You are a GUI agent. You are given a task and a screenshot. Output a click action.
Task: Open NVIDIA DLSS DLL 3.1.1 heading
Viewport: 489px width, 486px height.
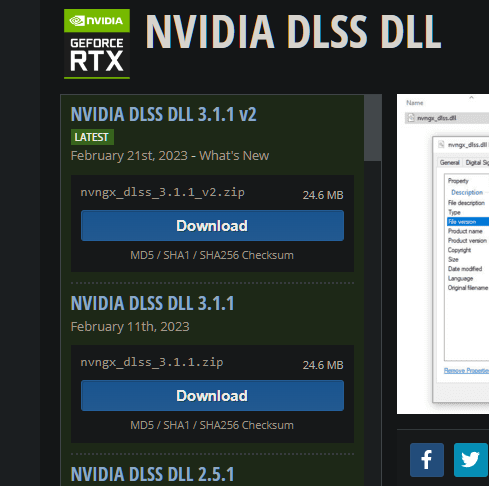click(x=152, y=303)
